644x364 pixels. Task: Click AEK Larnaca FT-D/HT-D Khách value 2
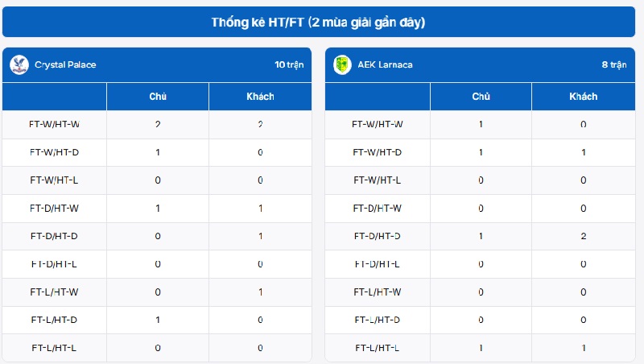click(583, 236)
